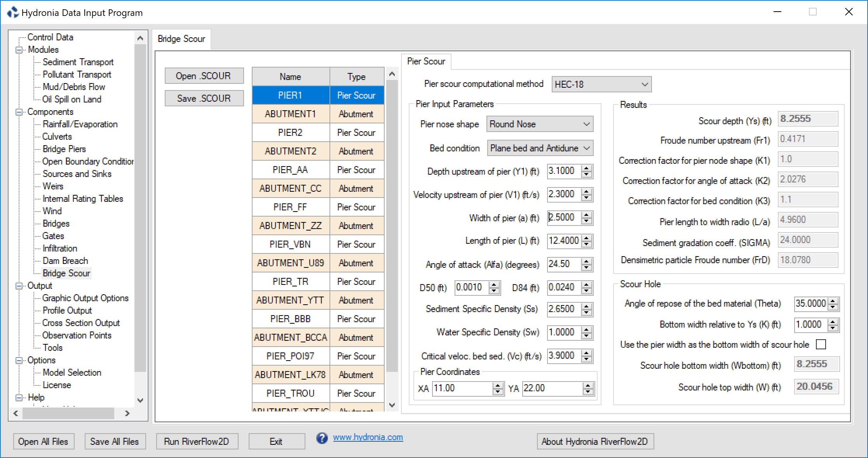Click the tree panel horizontal scrollbar
This screenshot has height=458, width=868.
[x=68, y=413]
